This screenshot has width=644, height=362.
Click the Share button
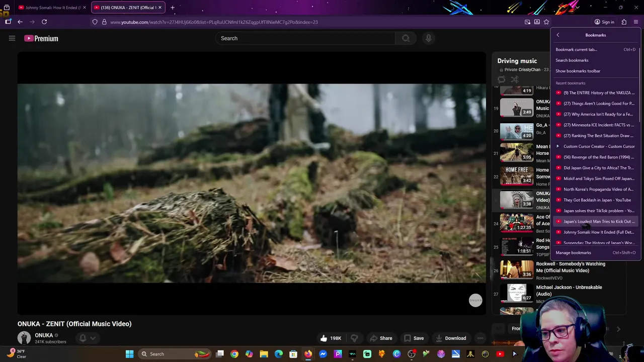point(381,338)
